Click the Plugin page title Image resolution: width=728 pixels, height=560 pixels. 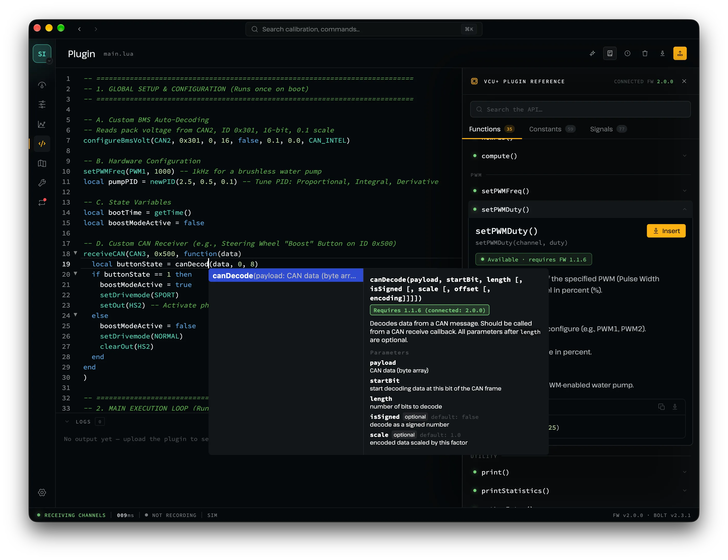pos(81,54)
